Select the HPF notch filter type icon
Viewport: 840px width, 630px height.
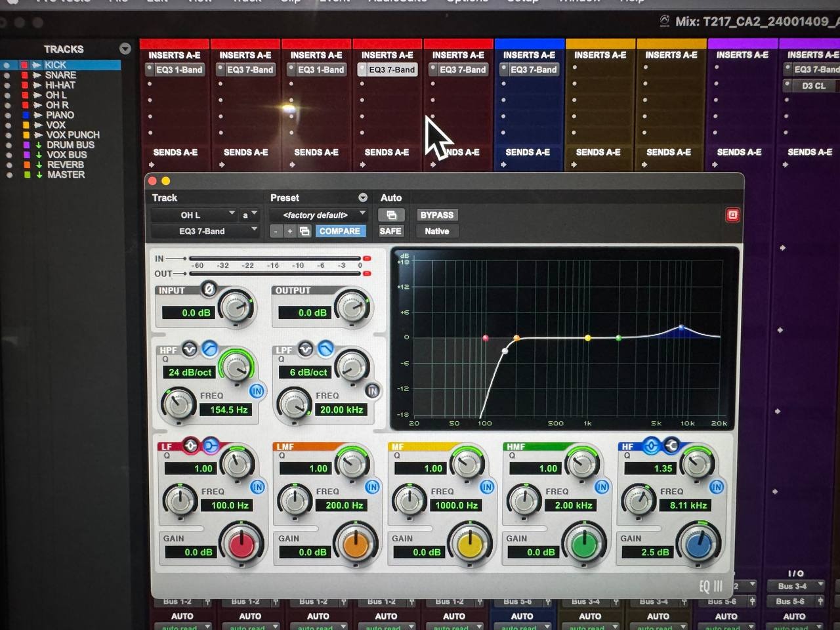190,349
